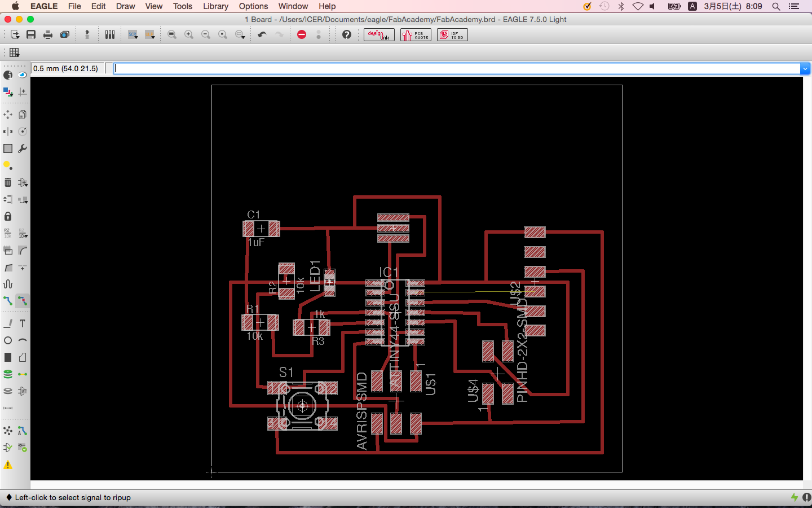The image size is (812, 508).
Task: Open the grid settings icon
Action: coord(15,52)
